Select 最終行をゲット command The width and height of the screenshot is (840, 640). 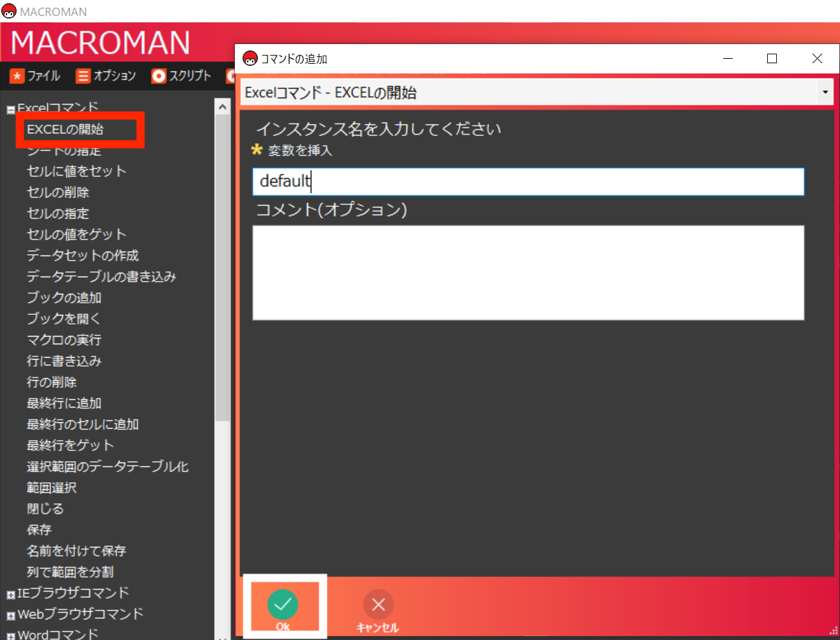click(70, 445)
